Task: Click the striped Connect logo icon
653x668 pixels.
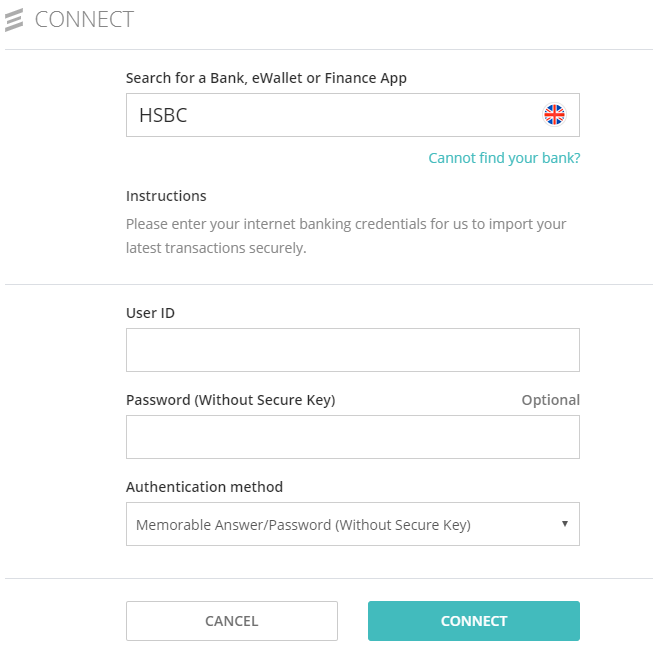Action: coord(14,20)
